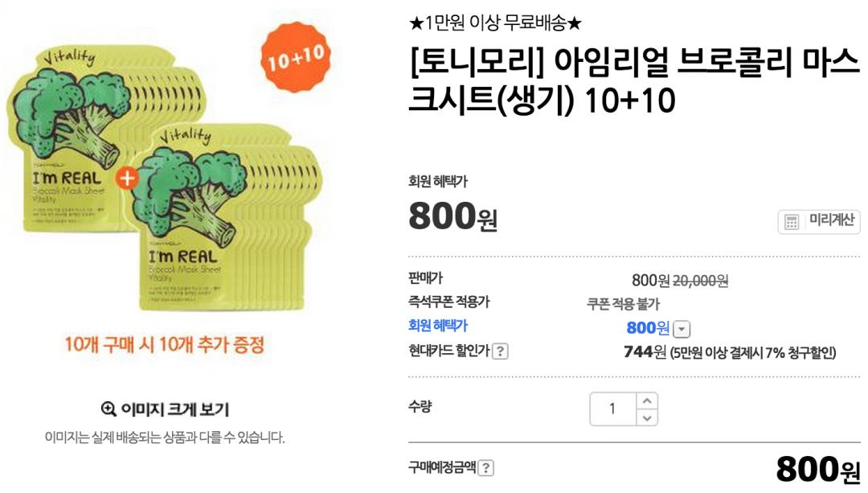Screen dimensions: 868x493
Task: Increase quantity with the up arrow
Action: coord(648,400)
